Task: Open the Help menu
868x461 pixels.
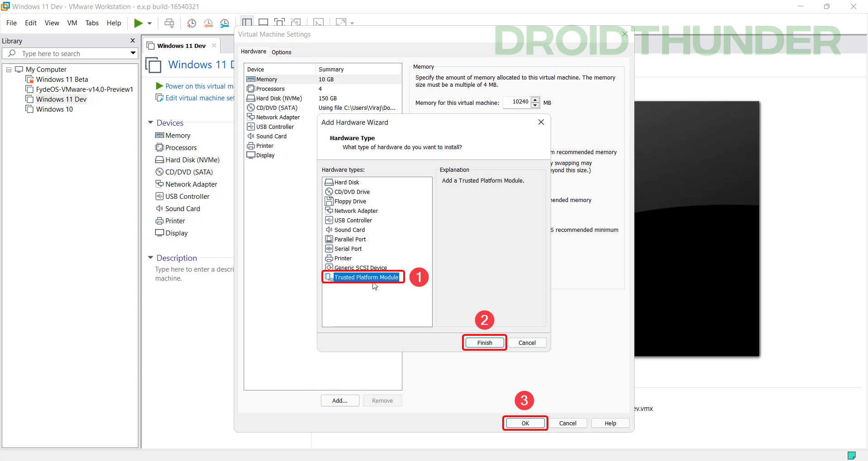Action: pos(114,23)
